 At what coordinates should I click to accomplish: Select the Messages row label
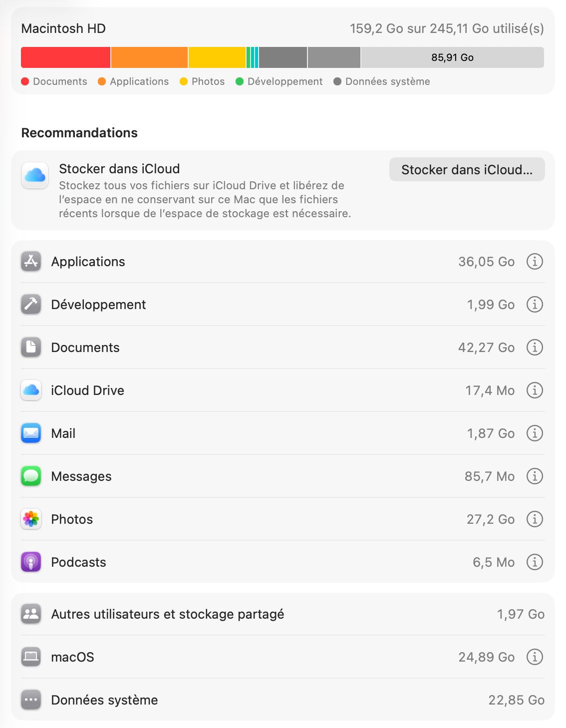[x=81, y=476]
